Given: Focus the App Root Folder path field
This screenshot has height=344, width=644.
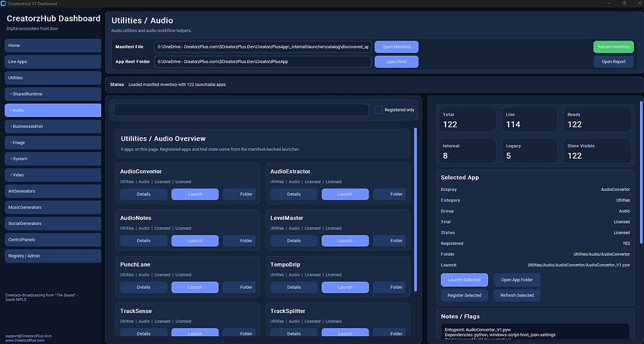Looking at the screenshot, I should click(263, 62).
